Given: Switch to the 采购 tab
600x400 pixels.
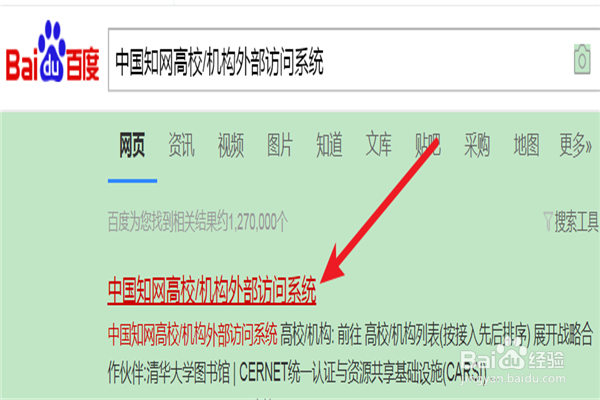Looking at the screenshot, I should [477, 145].
